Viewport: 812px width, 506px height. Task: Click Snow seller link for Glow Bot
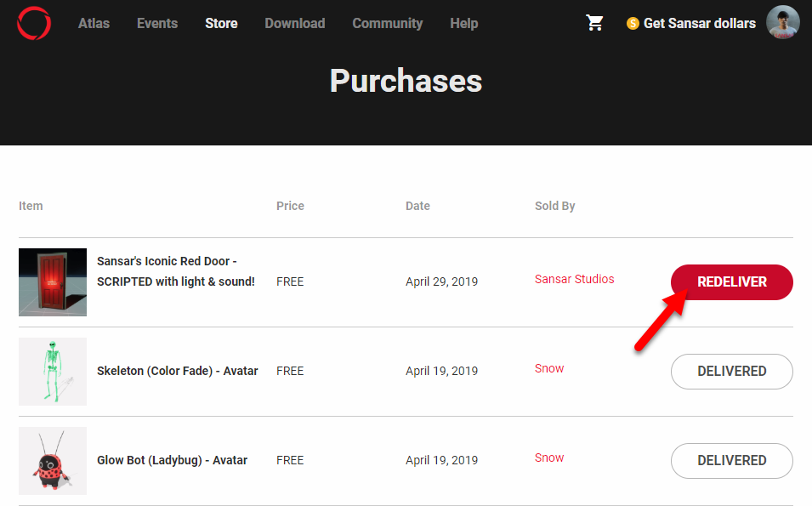pyautogui.click(x=549, y=458)
